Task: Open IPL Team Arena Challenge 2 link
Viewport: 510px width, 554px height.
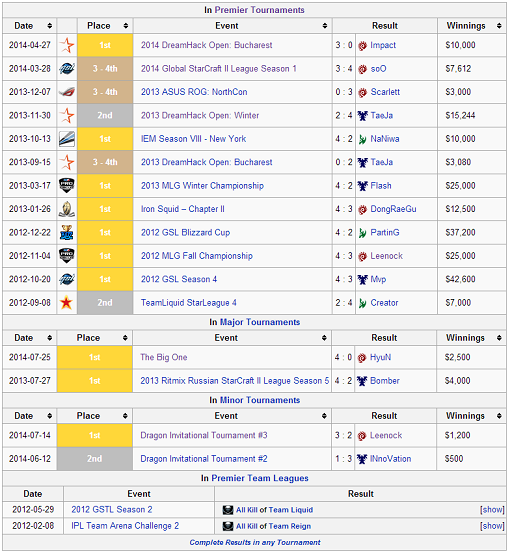Action: point(125,526)
